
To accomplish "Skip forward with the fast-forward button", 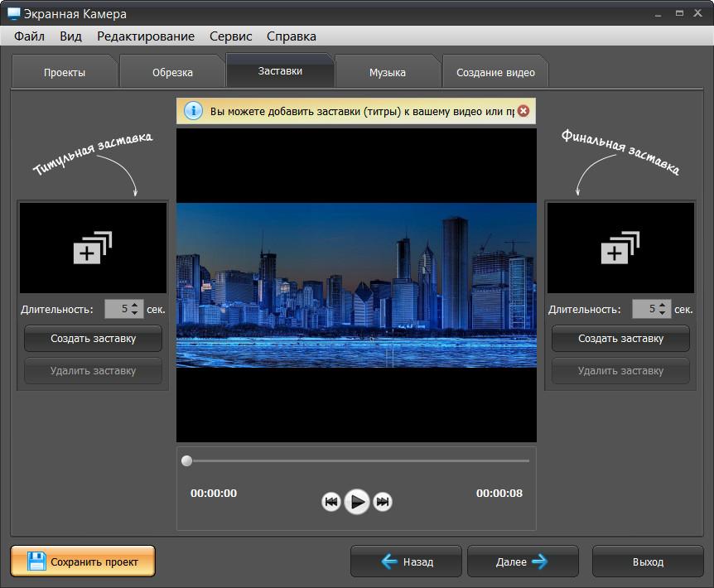I will tap(383, 501).
